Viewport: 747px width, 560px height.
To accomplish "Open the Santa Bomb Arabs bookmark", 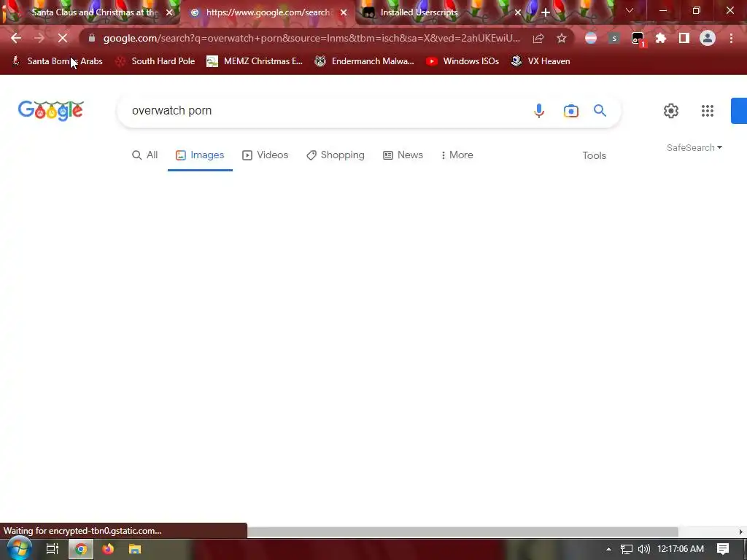I will coord(57,61).
